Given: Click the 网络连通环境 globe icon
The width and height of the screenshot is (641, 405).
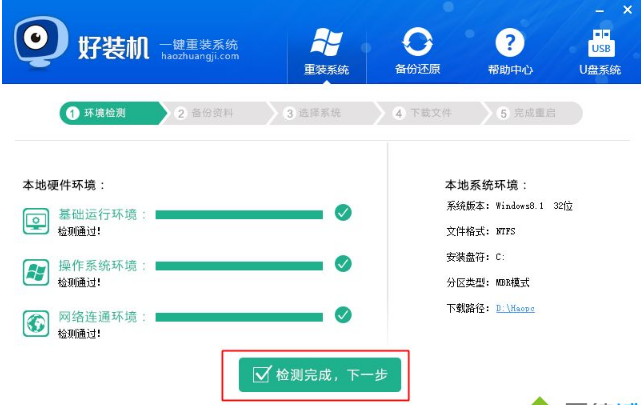Looking at the screenshot, I should coord(36,323).
